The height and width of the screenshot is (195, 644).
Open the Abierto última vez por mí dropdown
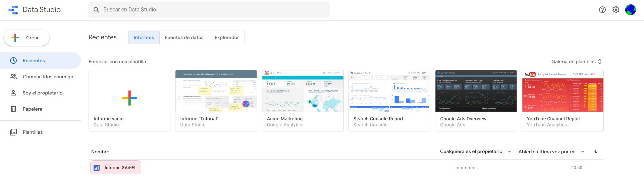pyautogui.click(x=551, y=152)
